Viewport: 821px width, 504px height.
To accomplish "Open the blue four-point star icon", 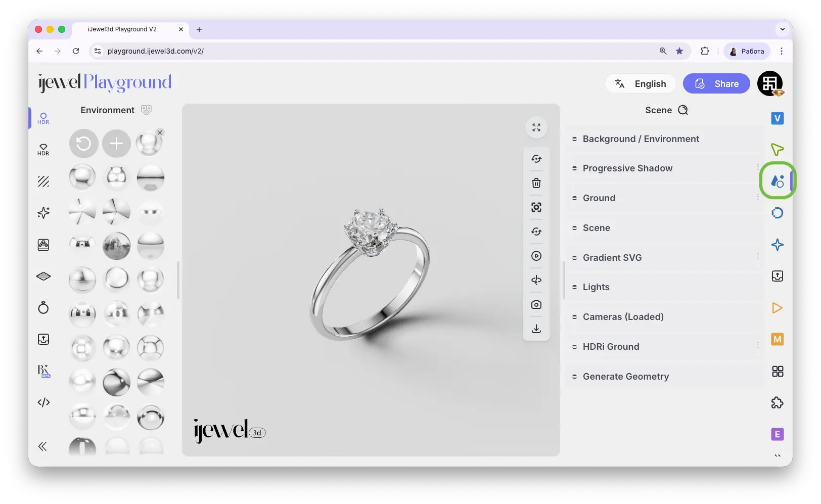I will point(778,245).
